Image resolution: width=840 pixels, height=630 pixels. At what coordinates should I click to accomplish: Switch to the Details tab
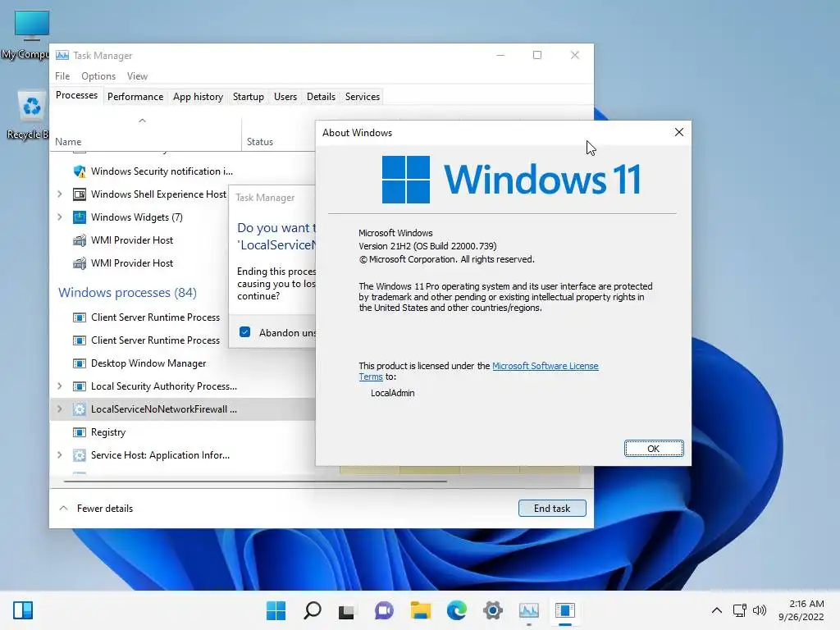coord(321,97)
